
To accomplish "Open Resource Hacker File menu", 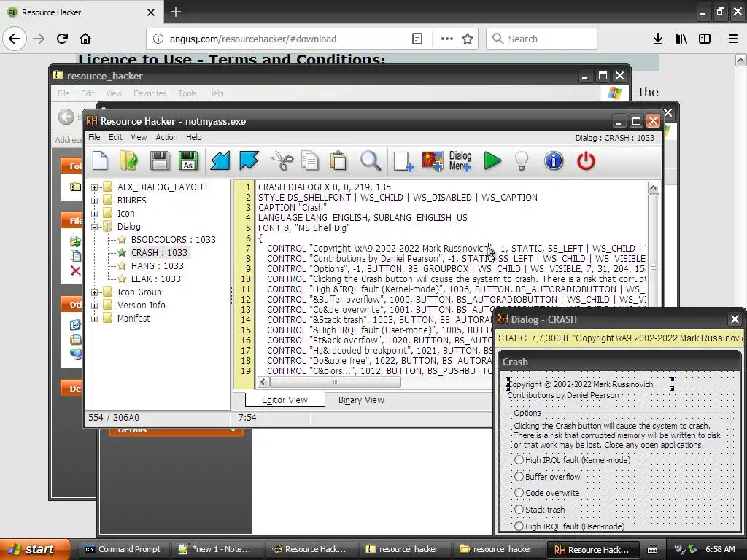I will click(x=94, y=137).
